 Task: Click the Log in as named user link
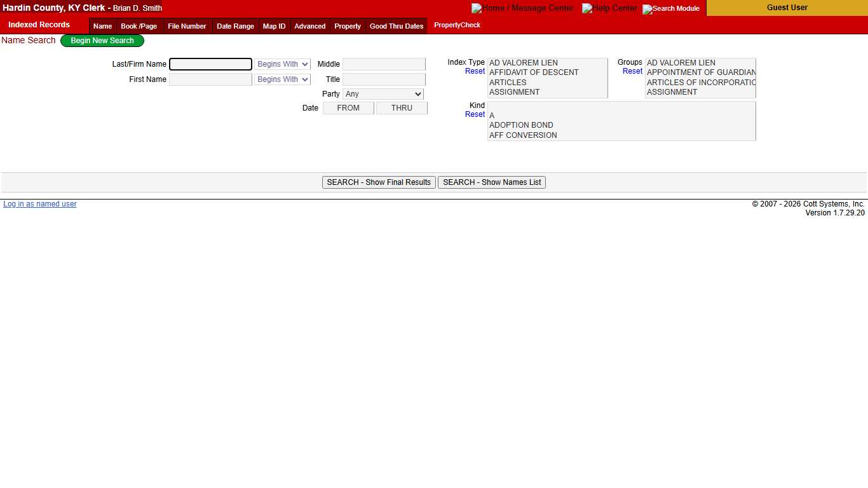click(x=40, y=203)
